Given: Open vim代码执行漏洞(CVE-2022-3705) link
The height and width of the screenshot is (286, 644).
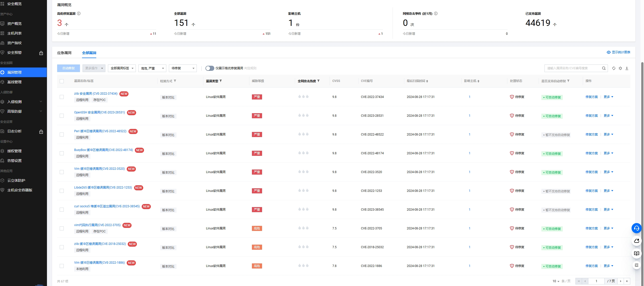Looking at the screenshot, I should (x=97, y=225).
